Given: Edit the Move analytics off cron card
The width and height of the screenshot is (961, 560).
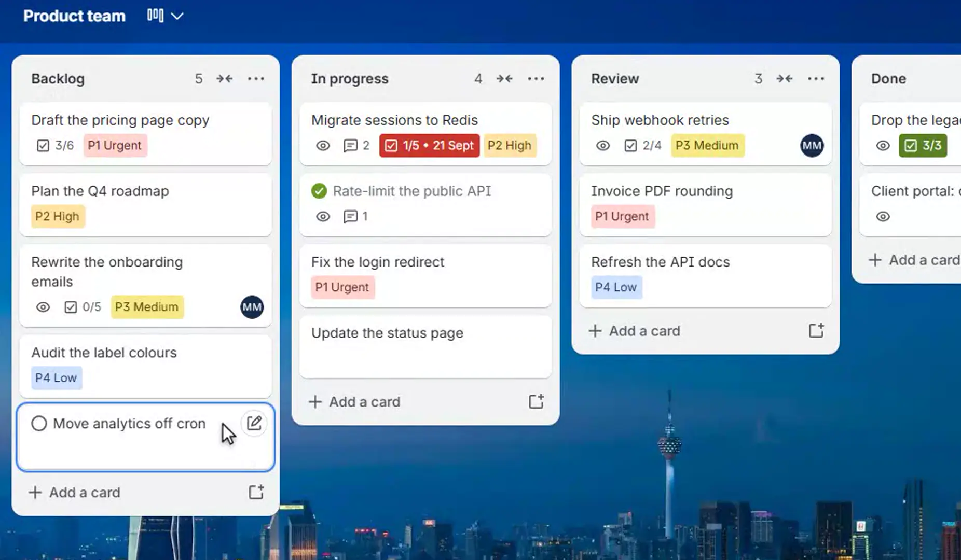Looking at the screenshot, I should click(254, 424).
